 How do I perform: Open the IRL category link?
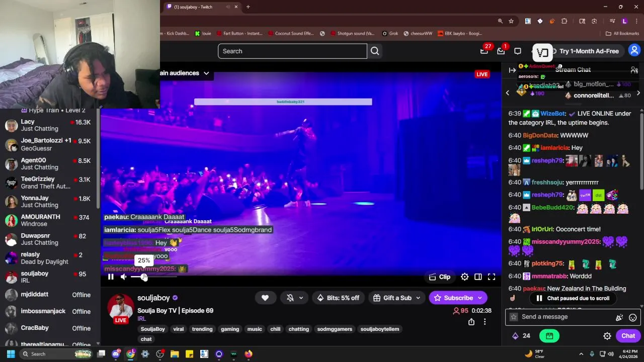click(x=142, y=319)
